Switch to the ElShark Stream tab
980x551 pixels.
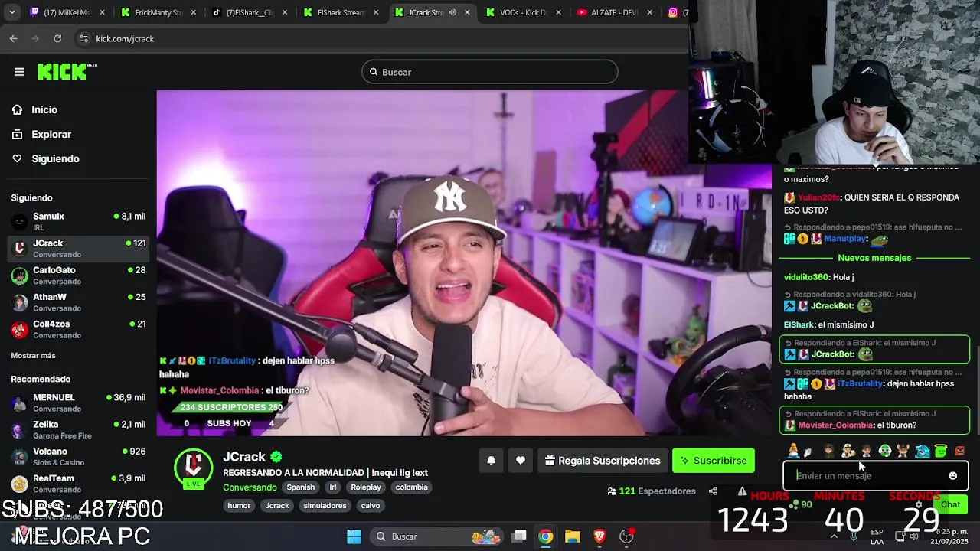click(340, 12)
